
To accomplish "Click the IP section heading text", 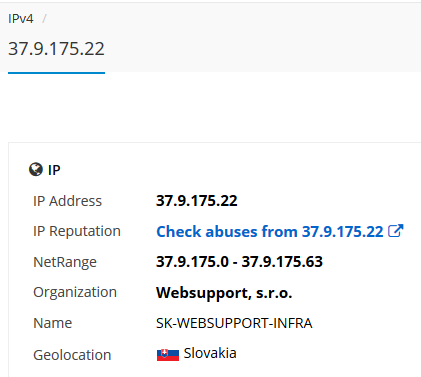I will tap(54, 170).
